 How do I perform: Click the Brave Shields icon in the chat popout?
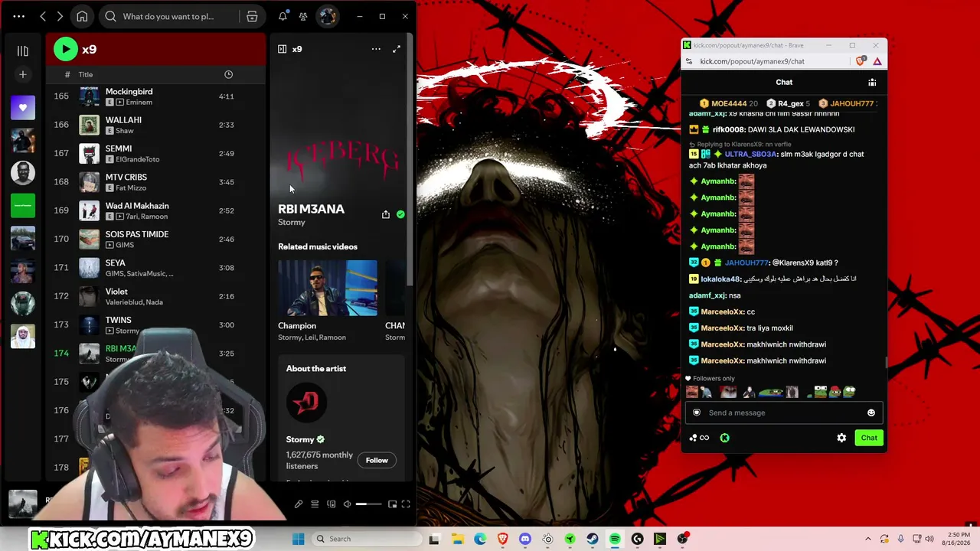pos(862,61)
